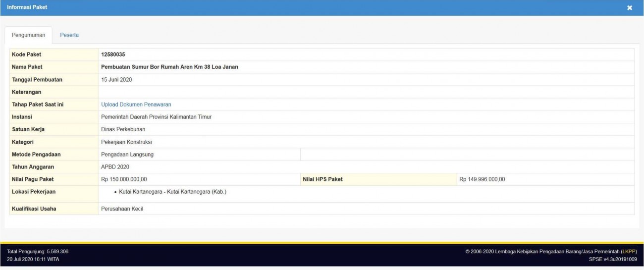Select the creation date 15 Juni 2020
Viewport: 644px width, 270px height.
tap(116, 79)
